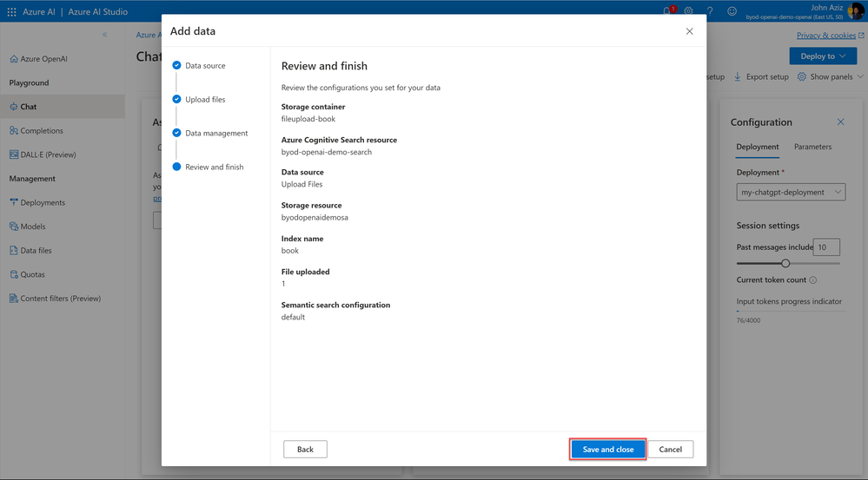Click the Export setup download icon
The image size is (868, 480).
(738, 77)
